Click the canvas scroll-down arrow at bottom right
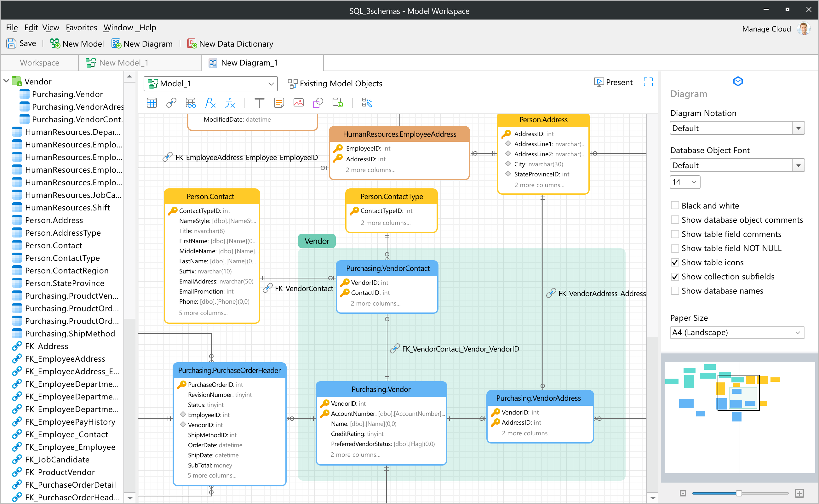This screenshot has width=819, height=504. coord(653,498)
